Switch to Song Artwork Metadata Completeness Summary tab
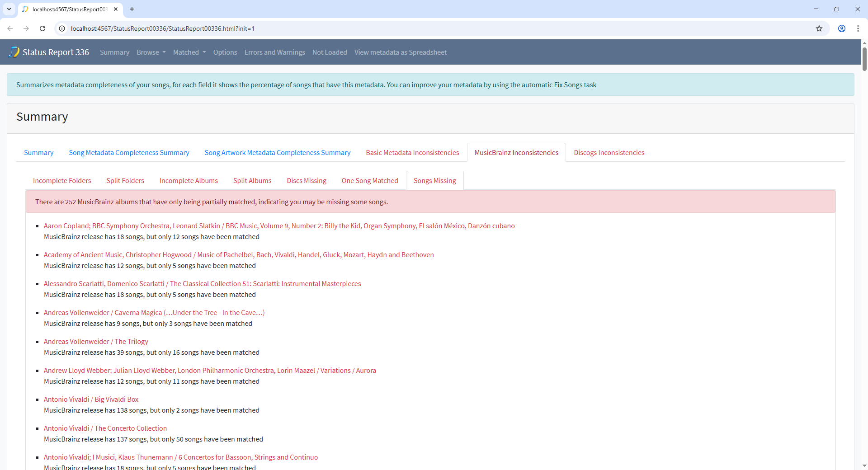This screenshot has width=868, height=470. pos(278,153)
